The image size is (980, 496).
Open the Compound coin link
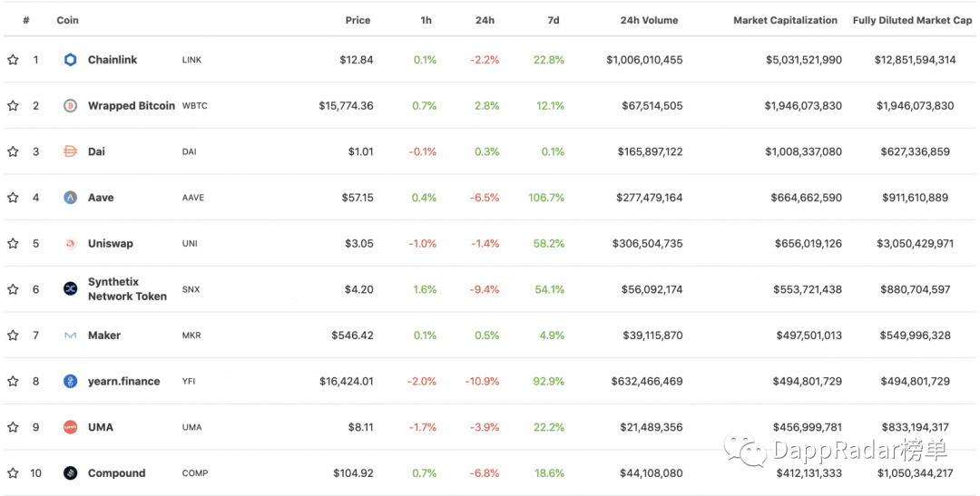coord(116,473)
